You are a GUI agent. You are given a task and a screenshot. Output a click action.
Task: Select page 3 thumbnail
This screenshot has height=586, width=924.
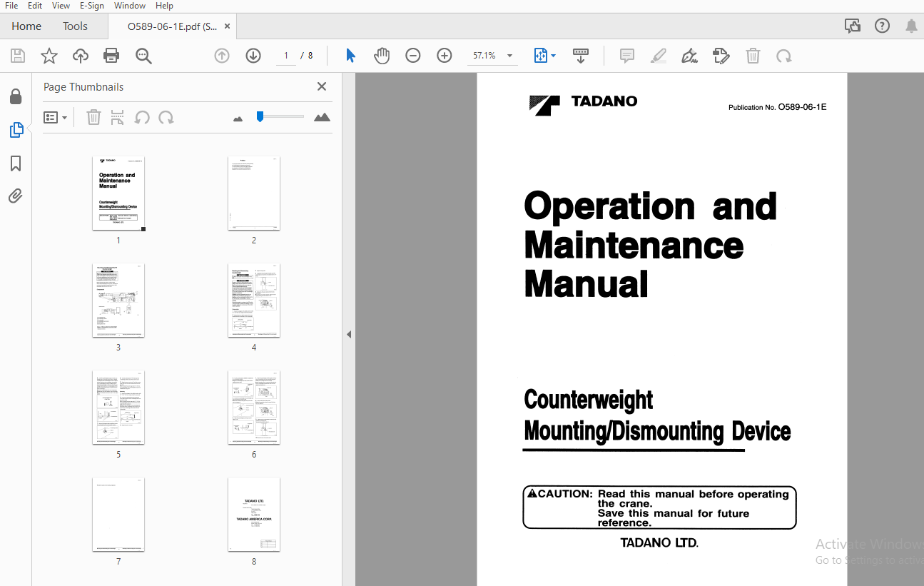(118, 300)
